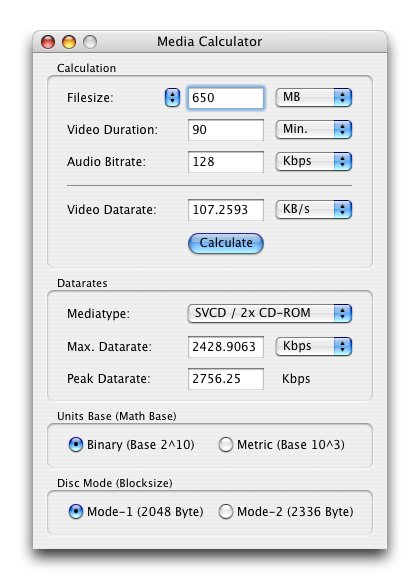
Task: Open the Video Datarate KB/s unit dropdown
Action: (313, 209)
